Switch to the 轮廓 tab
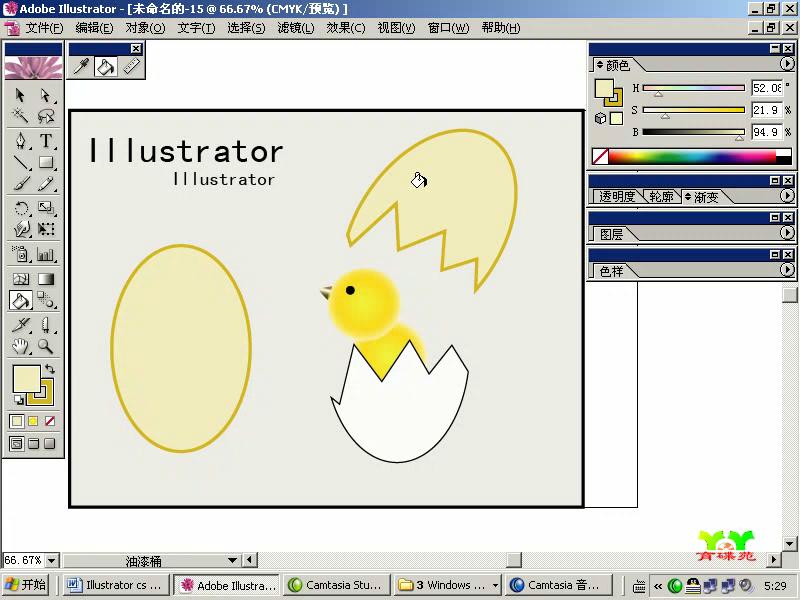 pyautogui.click(x=661, y=196)
